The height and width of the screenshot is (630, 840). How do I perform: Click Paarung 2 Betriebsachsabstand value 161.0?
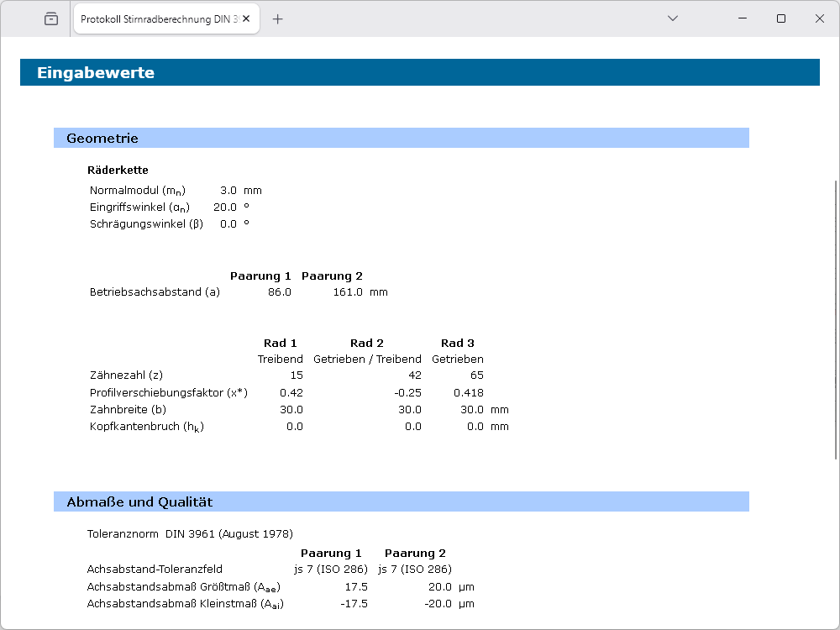[x=348, y=292]
